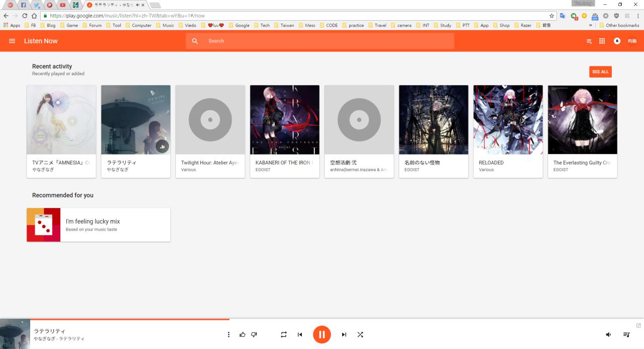
Task: Click artist EGOIST under 名前のない怪物
Action: [x=413, y=170]
